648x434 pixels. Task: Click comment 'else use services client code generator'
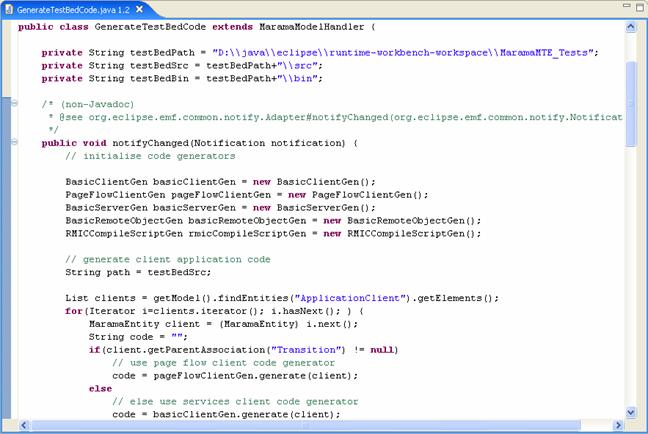pos(235,401)
